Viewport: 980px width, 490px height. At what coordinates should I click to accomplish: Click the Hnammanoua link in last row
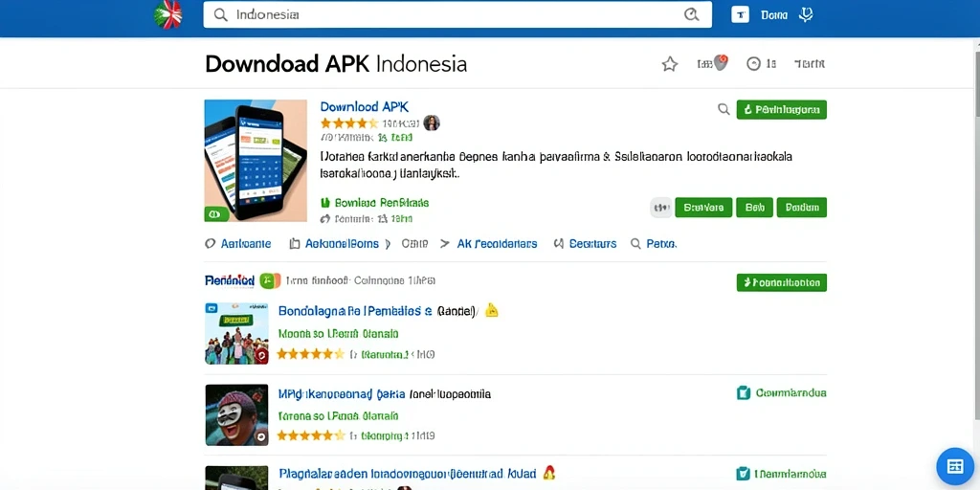coord(791,475)
